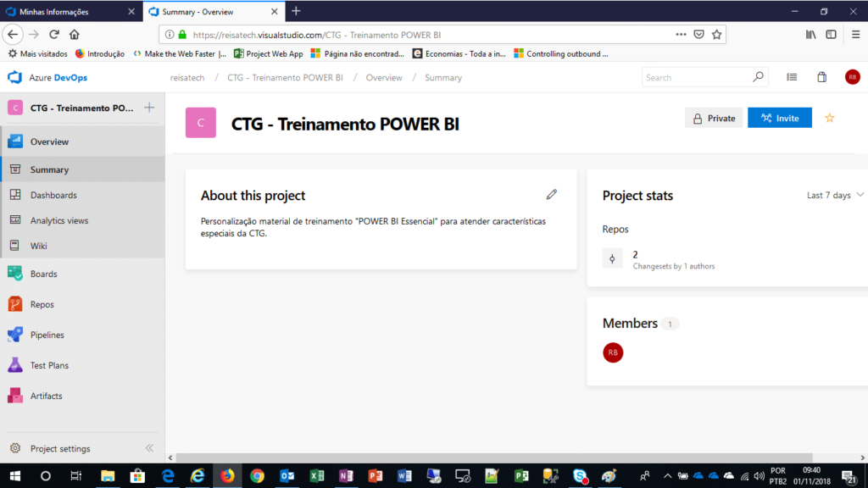Viewport: 868px width, 488px height.
Task: Expand the Last 7 days dropdown
Action: [x=835, y=195]
